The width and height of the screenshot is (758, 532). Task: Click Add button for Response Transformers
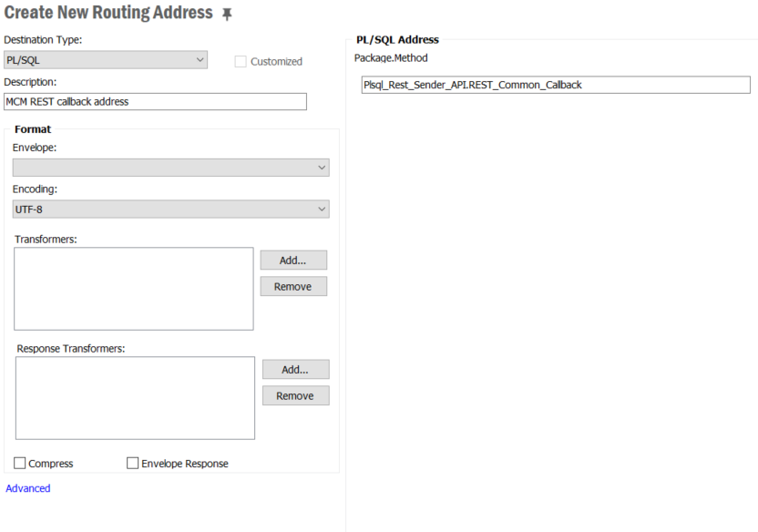(296, 369)
